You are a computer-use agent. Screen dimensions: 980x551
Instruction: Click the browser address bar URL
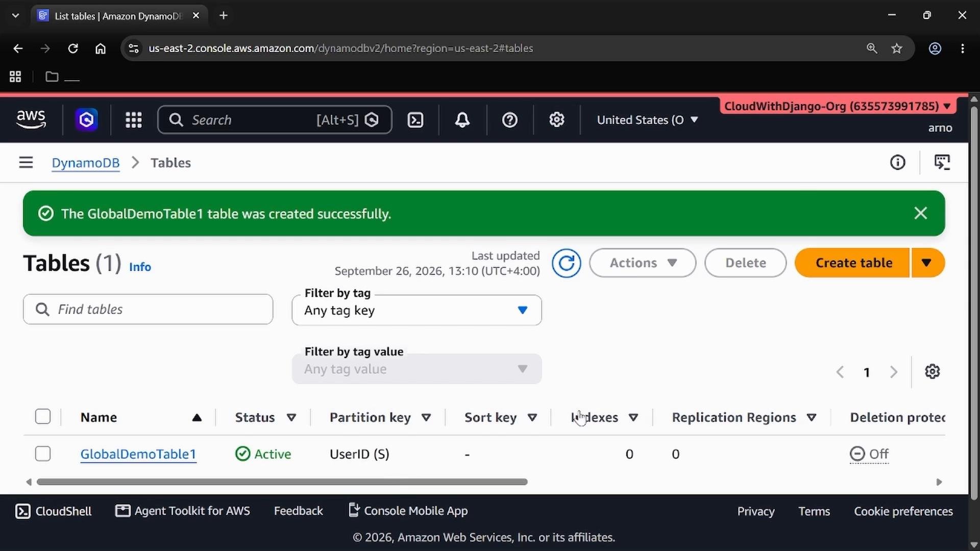340,48
